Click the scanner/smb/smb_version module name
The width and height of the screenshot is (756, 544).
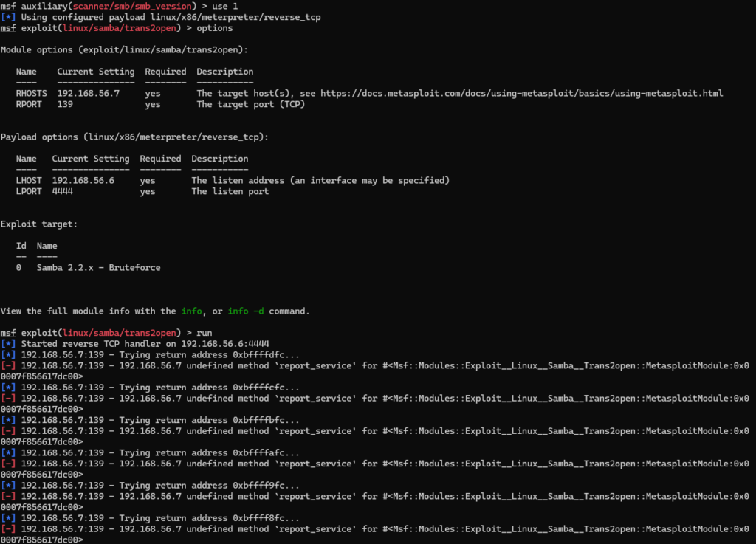(132, 6)
